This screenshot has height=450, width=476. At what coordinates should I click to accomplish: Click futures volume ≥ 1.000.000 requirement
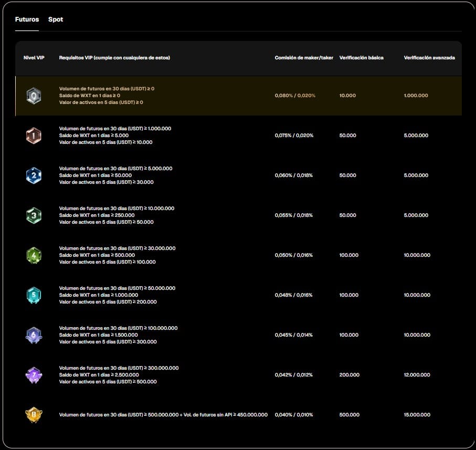point(115,129)
